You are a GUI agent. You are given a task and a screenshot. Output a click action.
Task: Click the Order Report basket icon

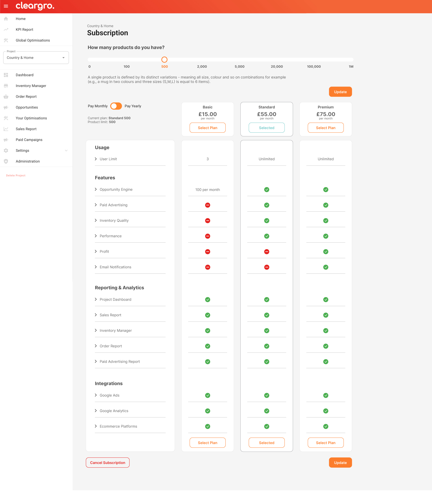point(6,96)
